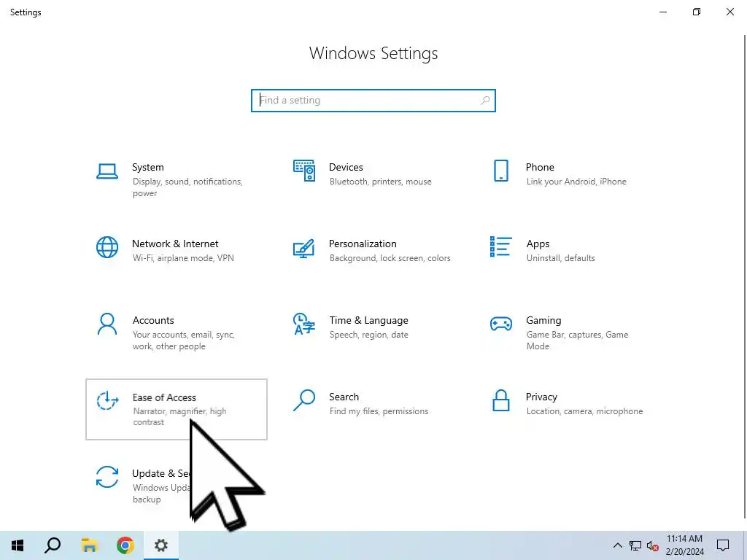Select the Privacy title

point(541,397)
